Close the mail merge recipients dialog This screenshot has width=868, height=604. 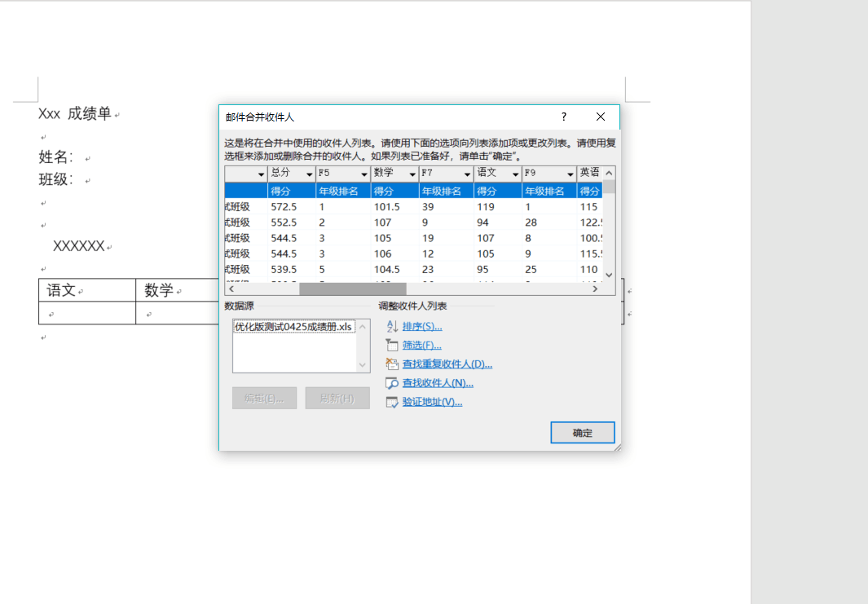tap(601, 117)
